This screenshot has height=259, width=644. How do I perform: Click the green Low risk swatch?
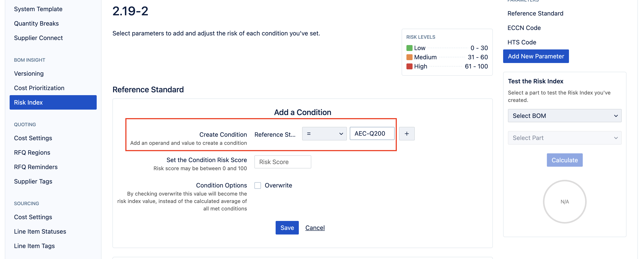[x=409, y=48]
